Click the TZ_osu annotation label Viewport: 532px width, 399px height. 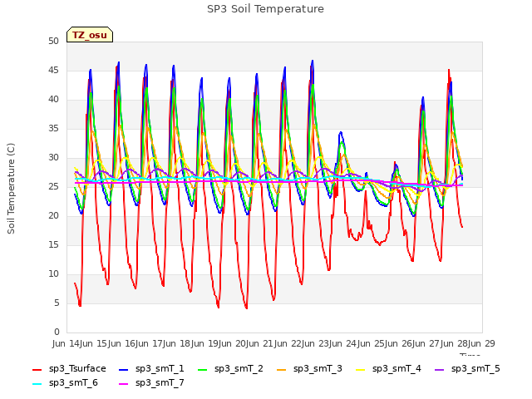[90, 35]
